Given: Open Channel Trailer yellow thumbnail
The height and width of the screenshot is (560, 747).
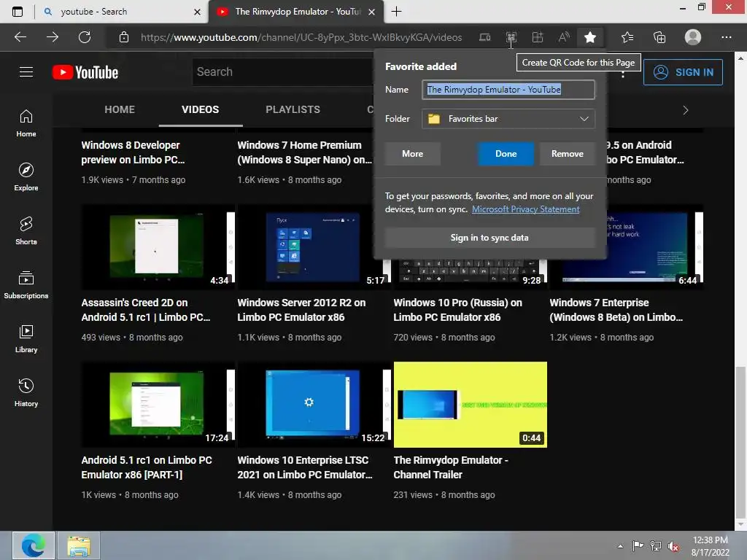Looking at the screenshot, I should 471,404.
